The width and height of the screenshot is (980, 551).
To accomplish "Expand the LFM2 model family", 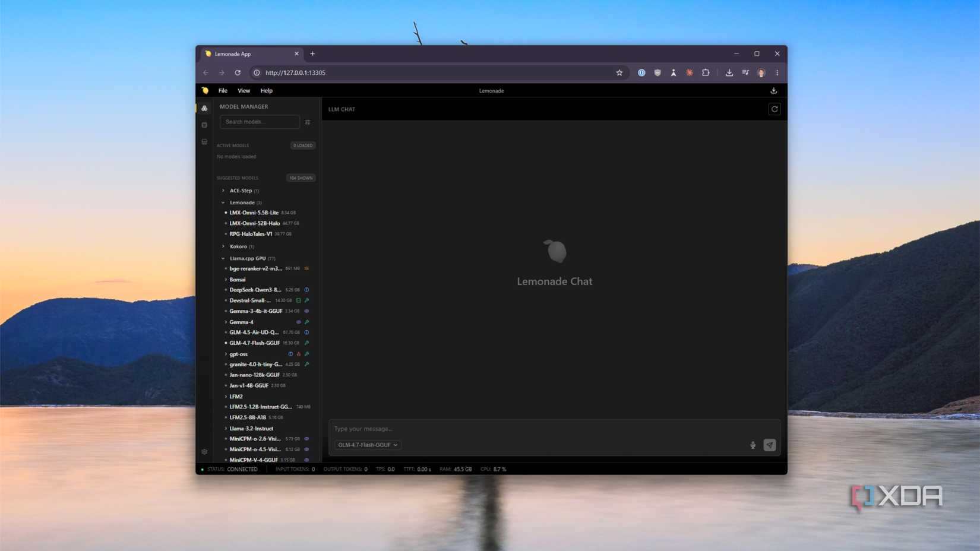I will (x=226, y=397).
